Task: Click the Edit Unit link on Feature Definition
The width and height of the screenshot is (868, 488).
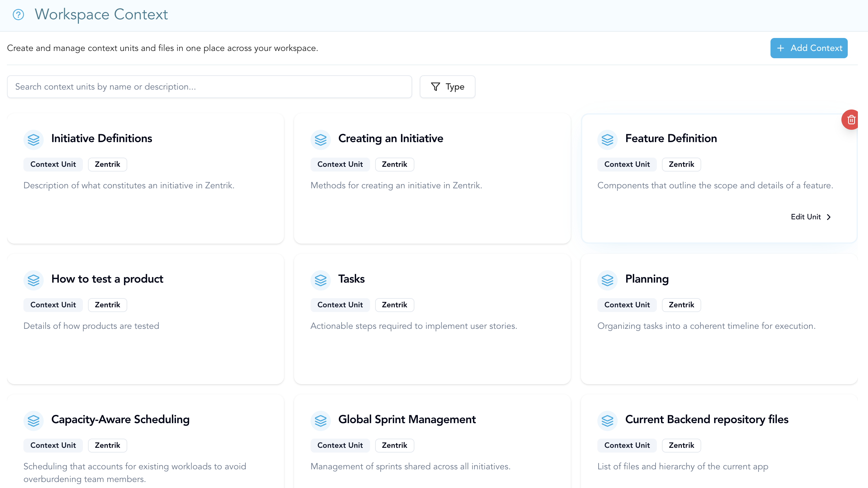Action: [806, 217]
